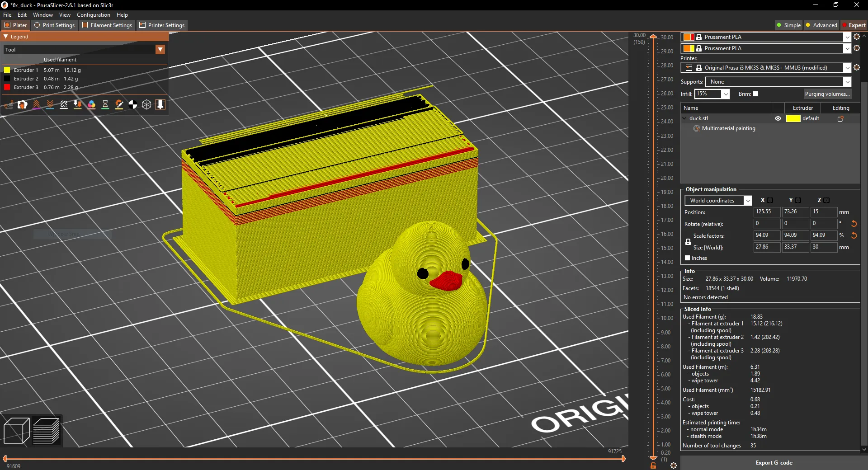This screenshot has width=868, height=470.
Task: Toggle the center of gravity icon
Action: click(133, 105)
